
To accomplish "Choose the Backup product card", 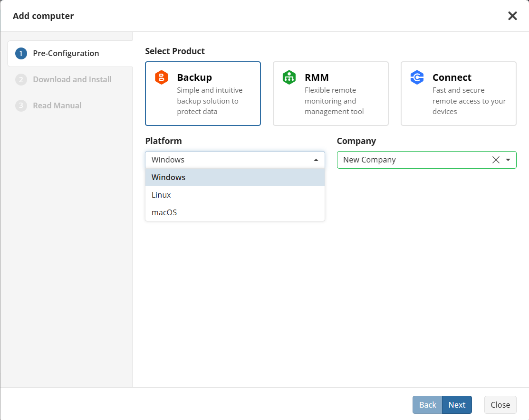I will pos(203,94).
